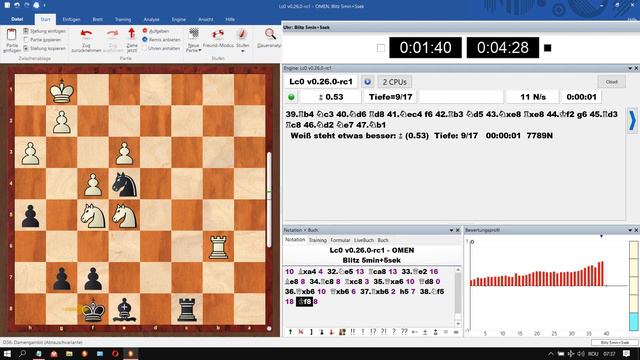Open the Stufen dropdown arrow
The image size is (640, 360).
pos(242,51)
